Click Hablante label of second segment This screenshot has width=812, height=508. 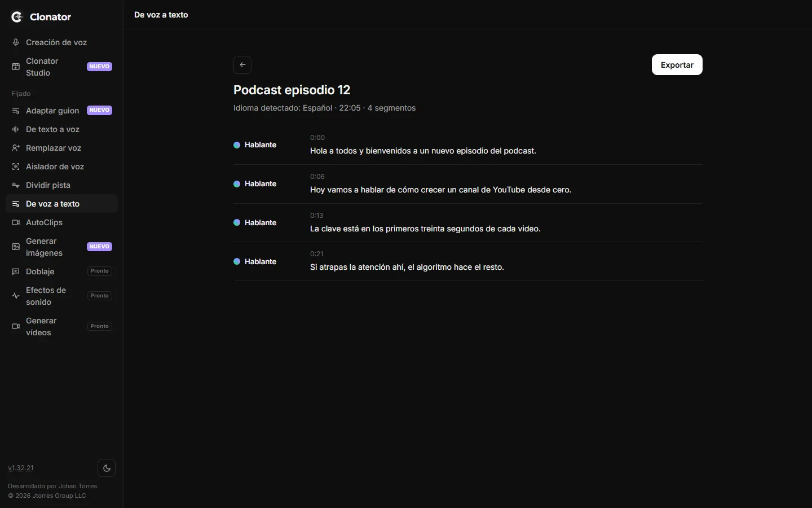point(261,184)
